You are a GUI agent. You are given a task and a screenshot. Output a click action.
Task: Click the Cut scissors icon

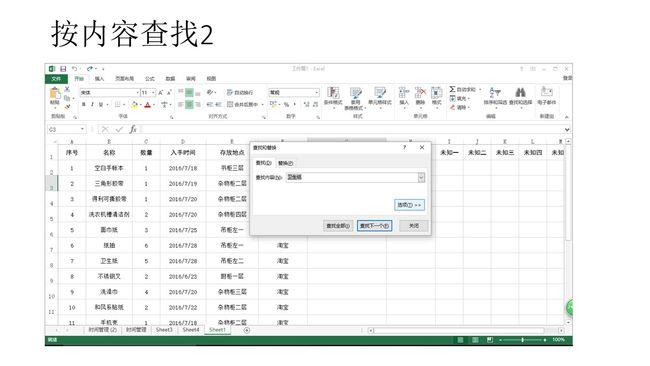coord(67,90)
